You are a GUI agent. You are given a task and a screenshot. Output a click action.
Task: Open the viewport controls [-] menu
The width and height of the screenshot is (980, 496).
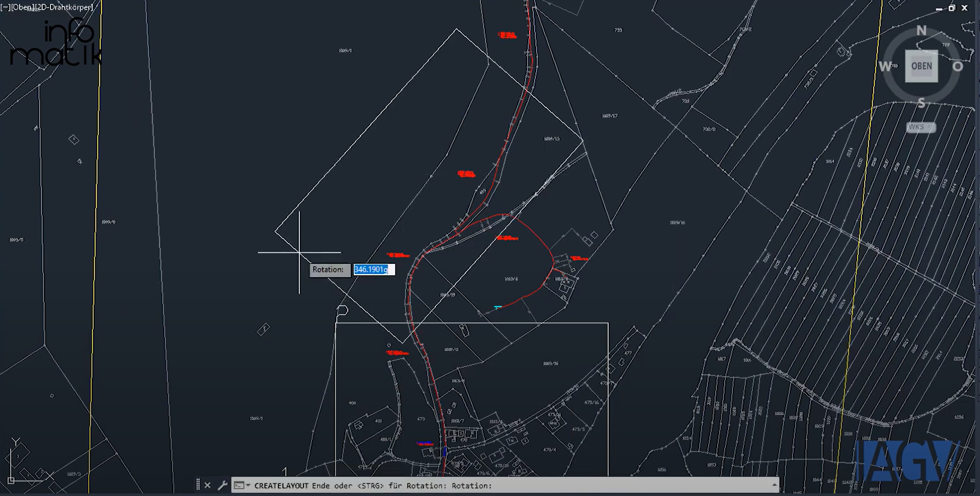[5, 7]
